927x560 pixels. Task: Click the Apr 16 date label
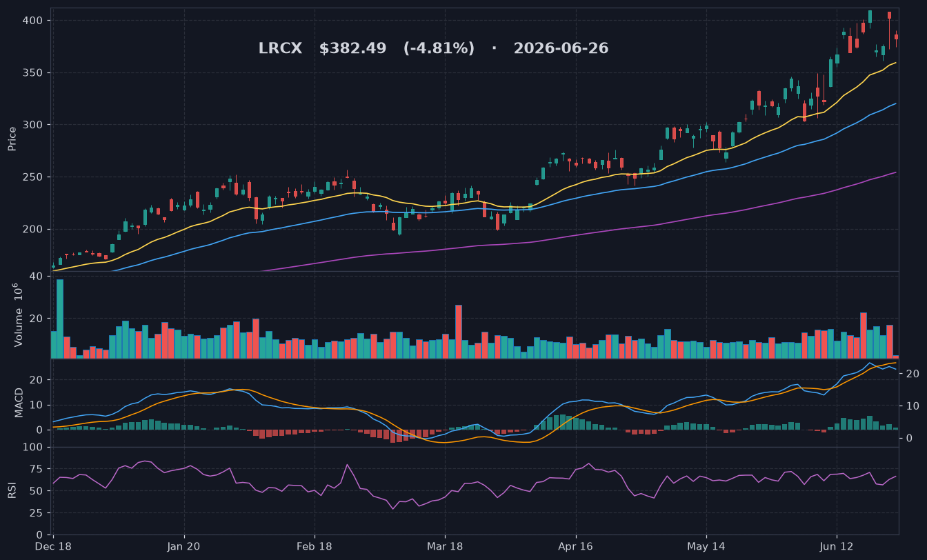pos(575,546)
